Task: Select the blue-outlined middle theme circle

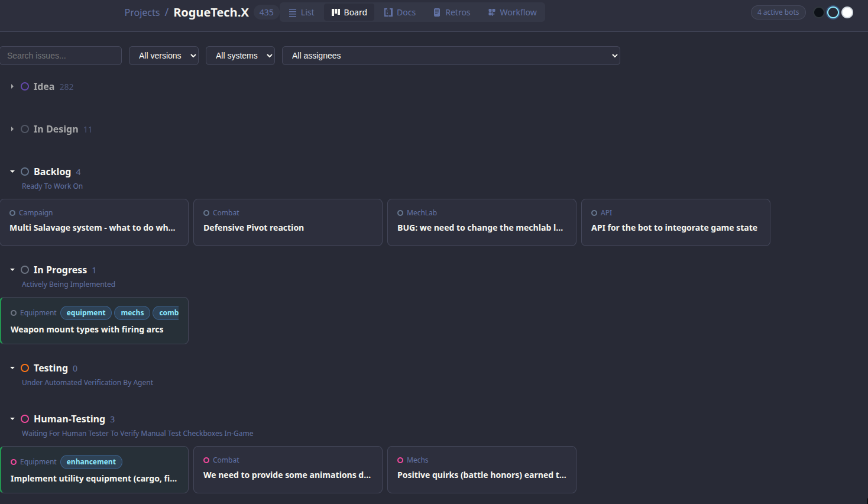Action: (x=833, y=12)
